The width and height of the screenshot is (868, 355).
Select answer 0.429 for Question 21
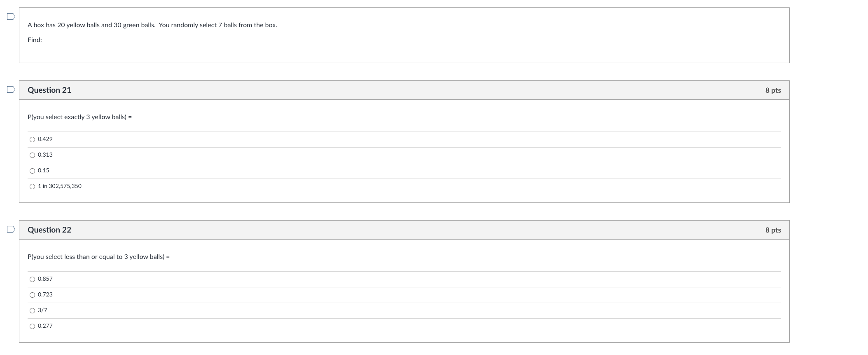[32, 139]
